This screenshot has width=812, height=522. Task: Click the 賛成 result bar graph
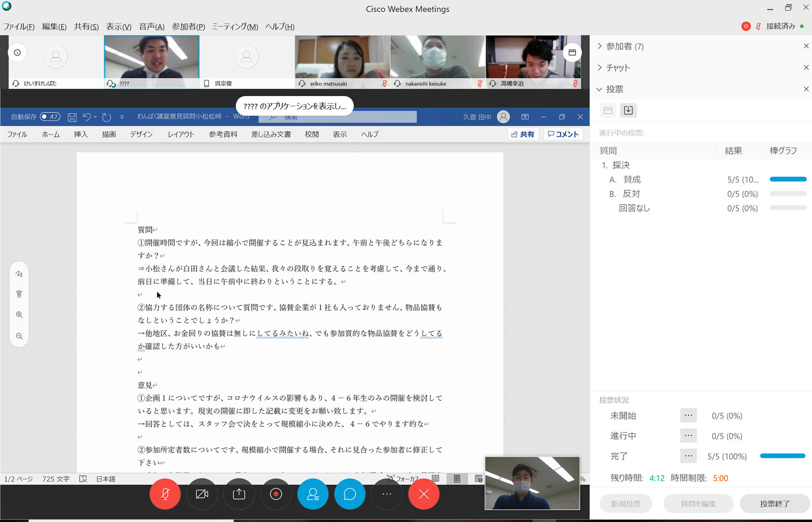click(x=788, y=180)
